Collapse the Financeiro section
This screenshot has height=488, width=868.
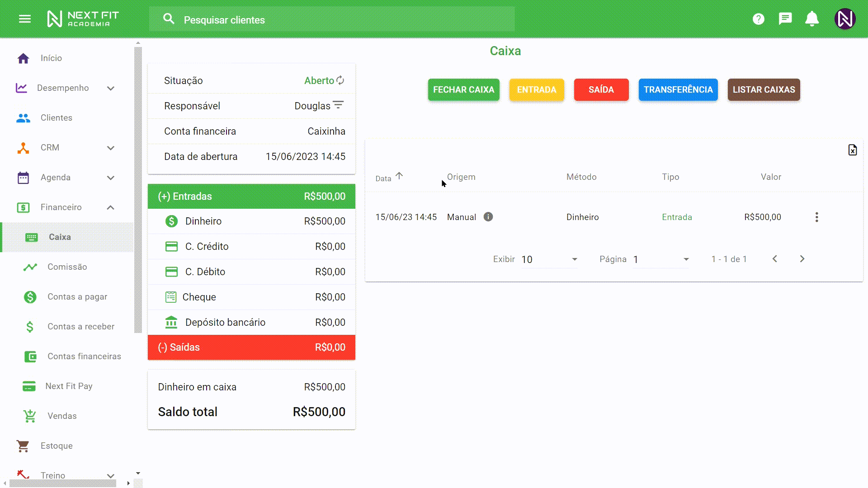[x=111, y=207]
